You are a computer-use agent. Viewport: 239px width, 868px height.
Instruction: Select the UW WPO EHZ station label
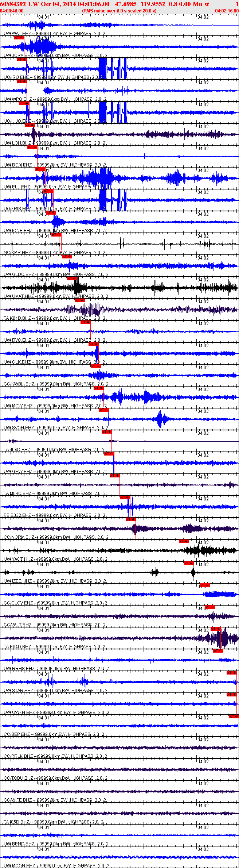pos(55,99)
